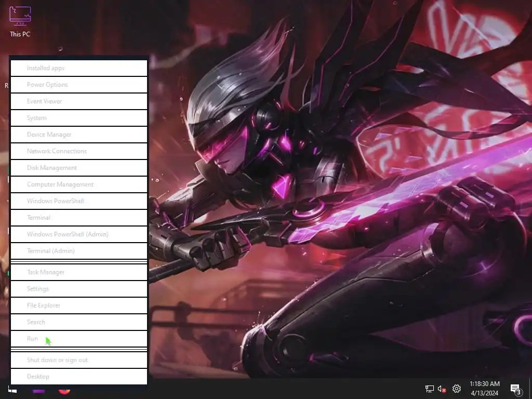Select the This PC desktop icon
This screenshot has width=532, height=399.
(x=20, y=22)
